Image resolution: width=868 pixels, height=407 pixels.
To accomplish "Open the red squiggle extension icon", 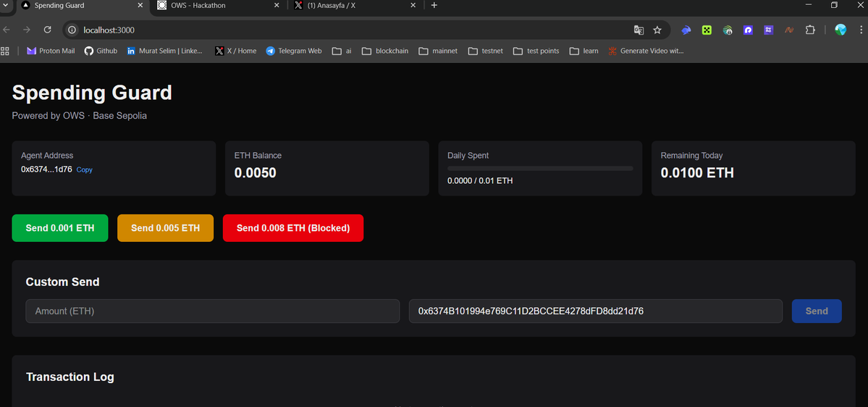I will 789,30.
